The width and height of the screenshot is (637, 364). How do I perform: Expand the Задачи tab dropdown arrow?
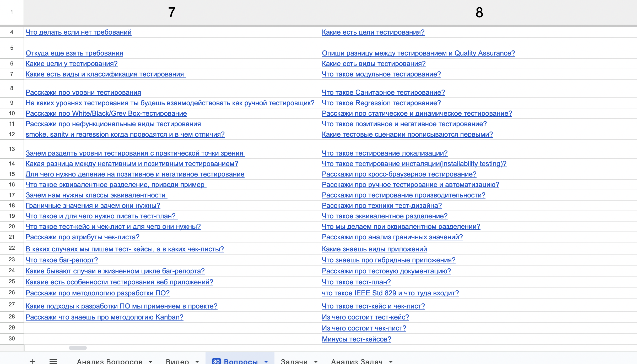pos(316,361)
